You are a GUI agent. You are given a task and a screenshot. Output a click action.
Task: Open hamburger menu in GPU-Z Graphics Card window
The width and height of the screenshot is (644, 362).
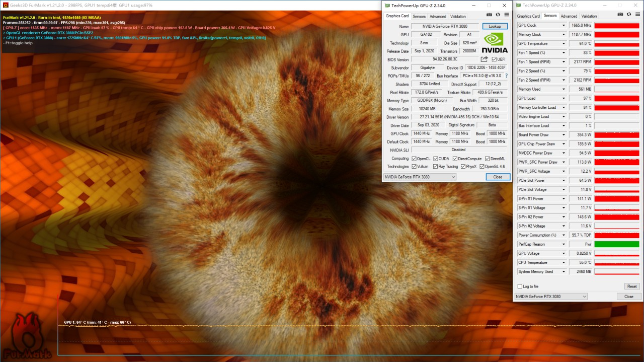pos(507,15)
